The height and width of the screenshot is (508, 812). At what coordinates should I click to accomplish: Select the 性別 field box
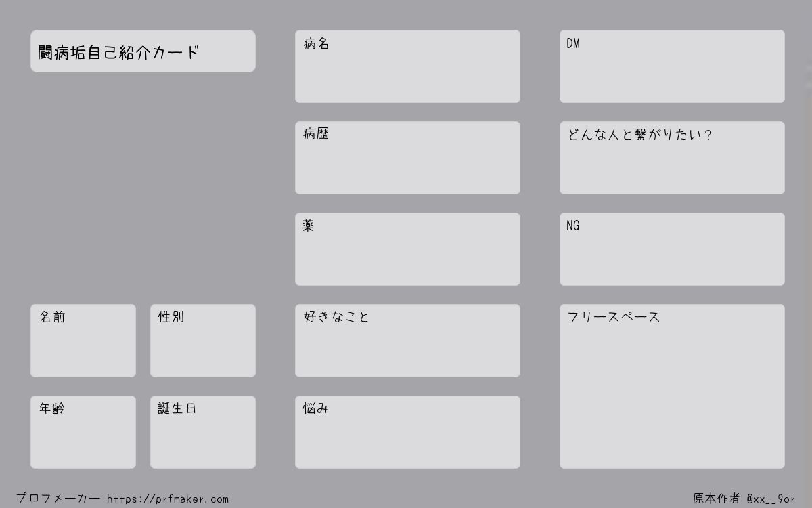coord(203,341)
